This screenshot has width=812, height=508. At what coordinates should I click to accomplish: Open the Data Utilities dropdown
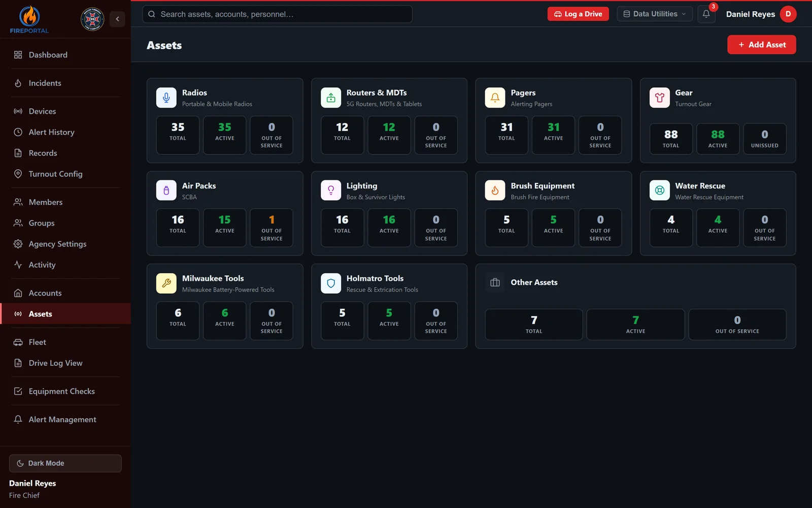click(655, 14)
